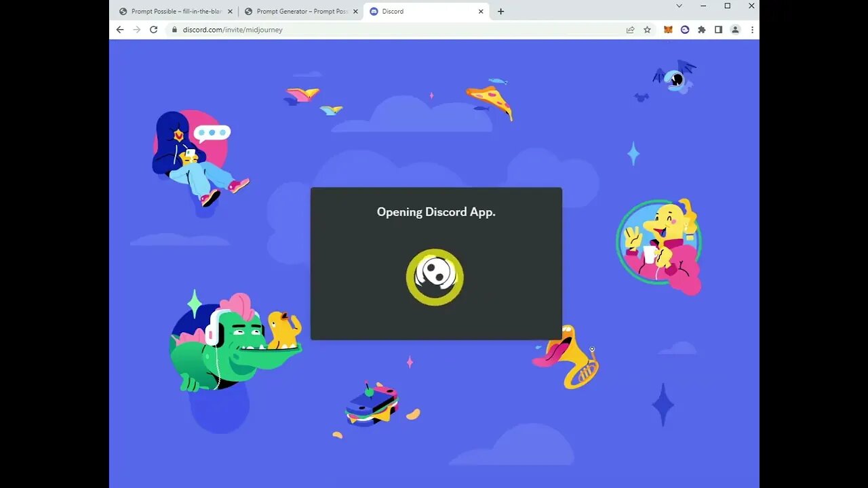Switch to Prompt Possible fill-in-the-blank tab
This screenshot has width=868, height=488.
[175, 12]
